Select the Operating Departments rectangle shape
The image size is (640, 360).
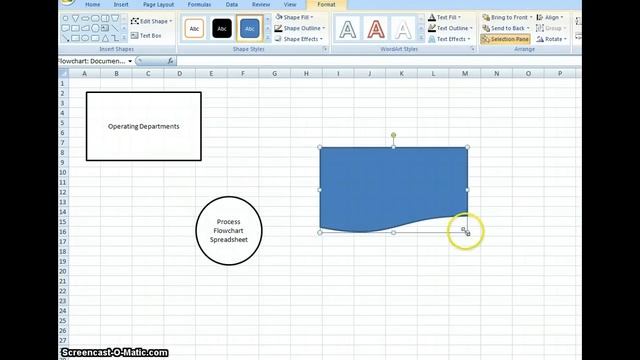point(144,126)
